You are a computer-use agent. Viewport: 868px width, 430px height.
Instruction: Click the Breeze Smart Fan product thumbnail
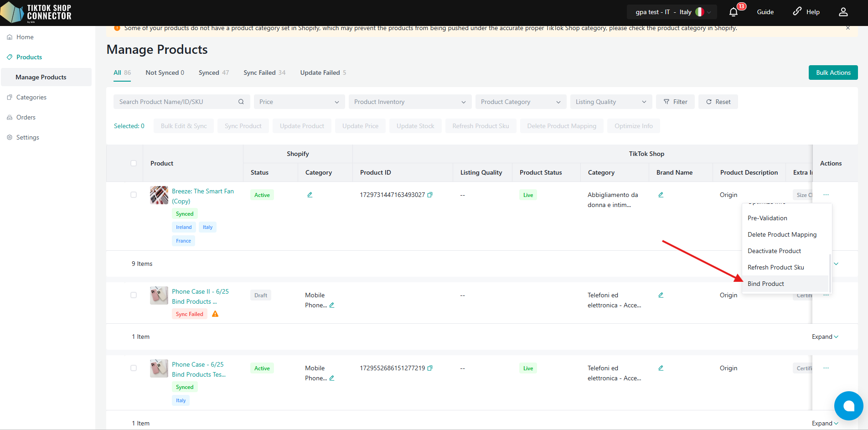click(x=159, y=195)
